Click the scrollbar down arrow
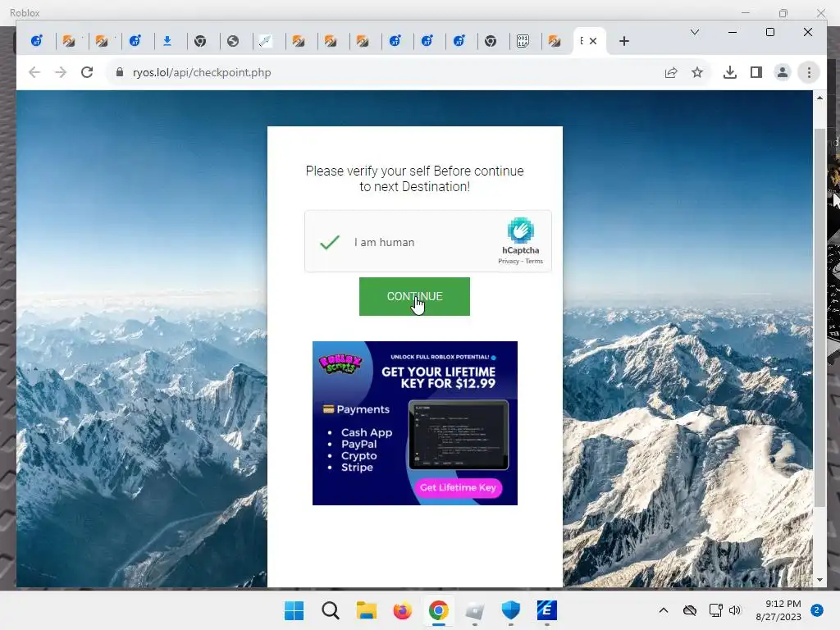The image size is (840, 630). click(819, 580)
